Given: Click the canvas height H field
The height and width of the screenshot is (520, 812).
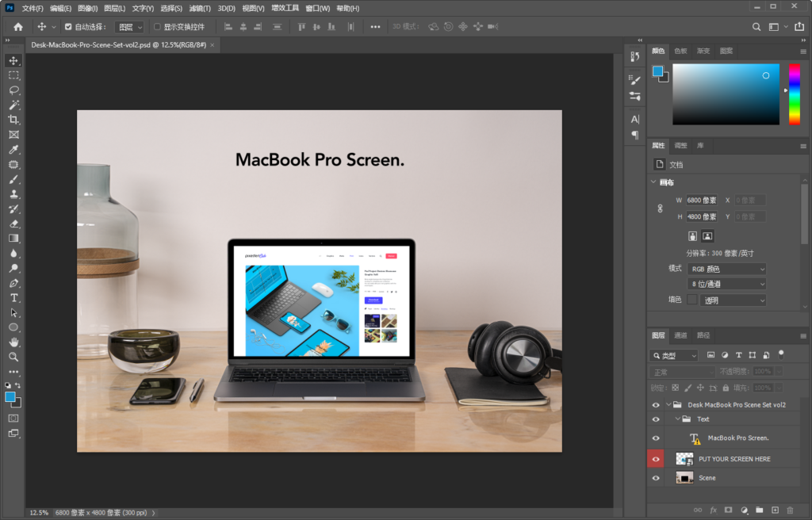Looking at the screenshot, I should click(x=702, y=216).
